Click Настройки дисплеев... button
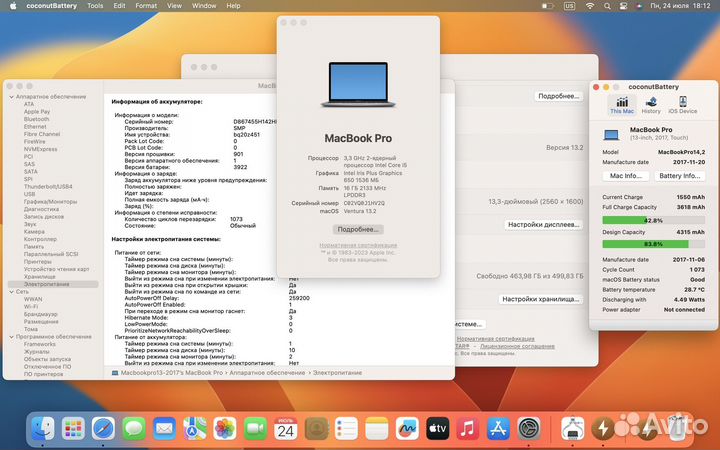The height and width of the screenshot is (450, 720). click(x=544, y=225)
